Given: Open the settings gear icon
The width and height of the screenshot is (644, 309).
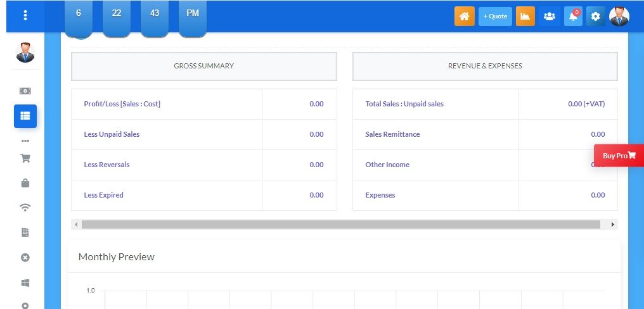Looking at the screenshot, I should point(595,16).
